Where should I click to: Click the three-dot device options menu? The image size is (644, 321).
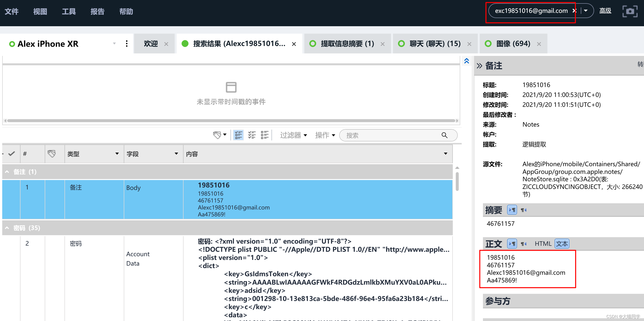[x=127, y=44]
